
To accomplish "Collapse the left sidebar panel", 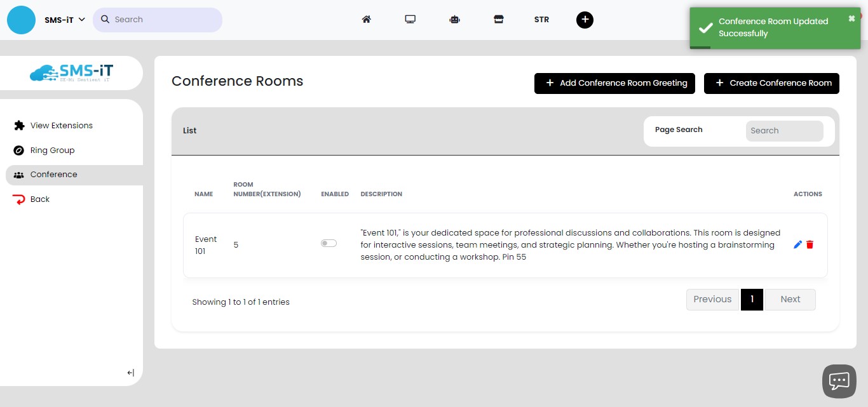I will (x=130, y=373).
